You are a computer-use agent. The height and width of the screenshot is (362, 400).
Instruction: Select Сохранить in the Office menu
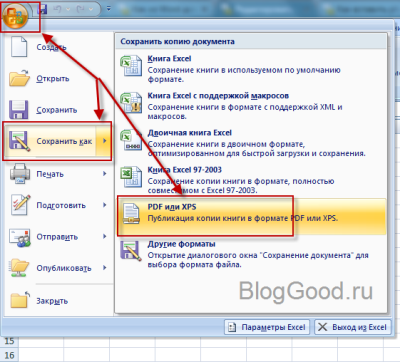[x=57, y=110]
